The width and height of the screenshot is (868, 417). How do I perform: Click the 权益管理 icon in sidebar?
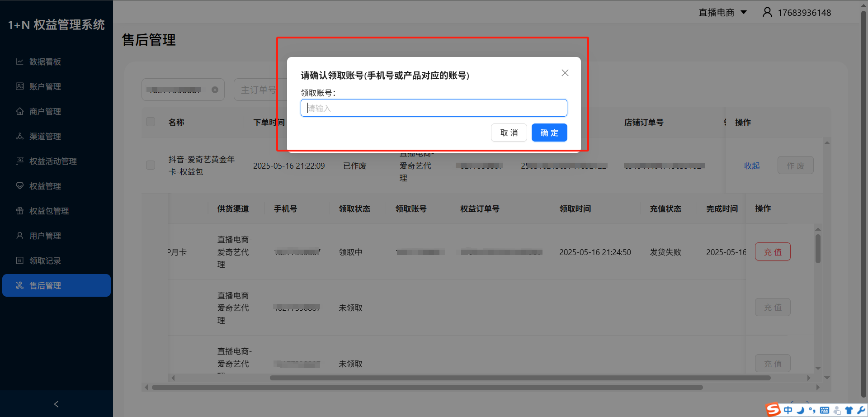(x=20, y=186)
